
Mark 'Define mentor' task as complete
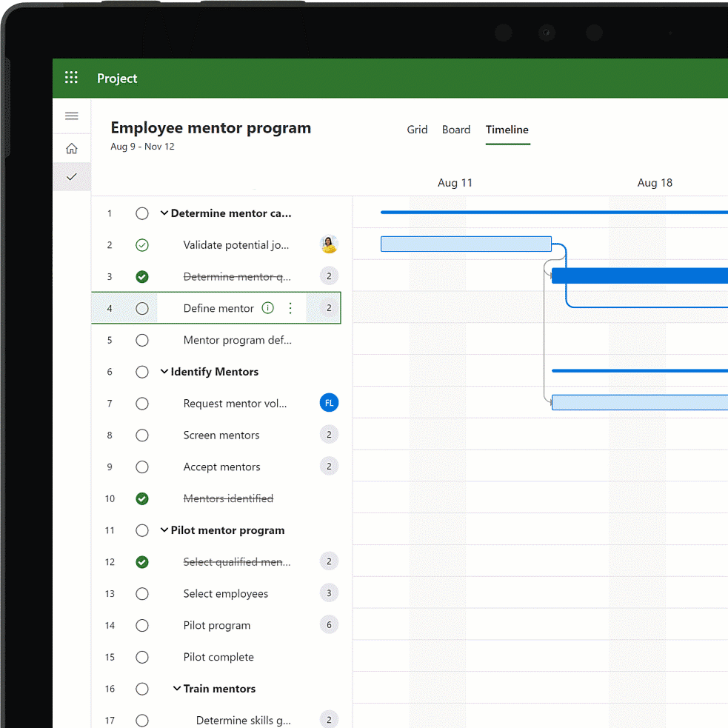pos(142,308)
